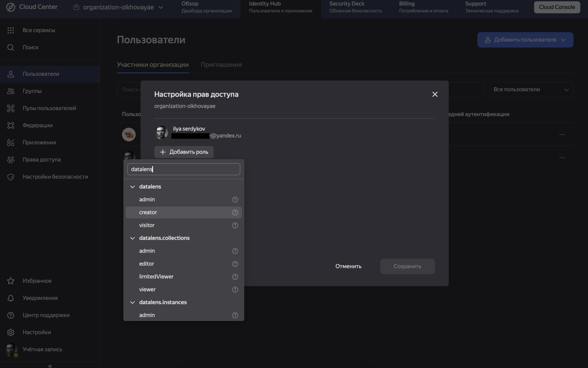The image size is (588, 368).
Task: Open the Security Deck navigation item
Action: 356,7
